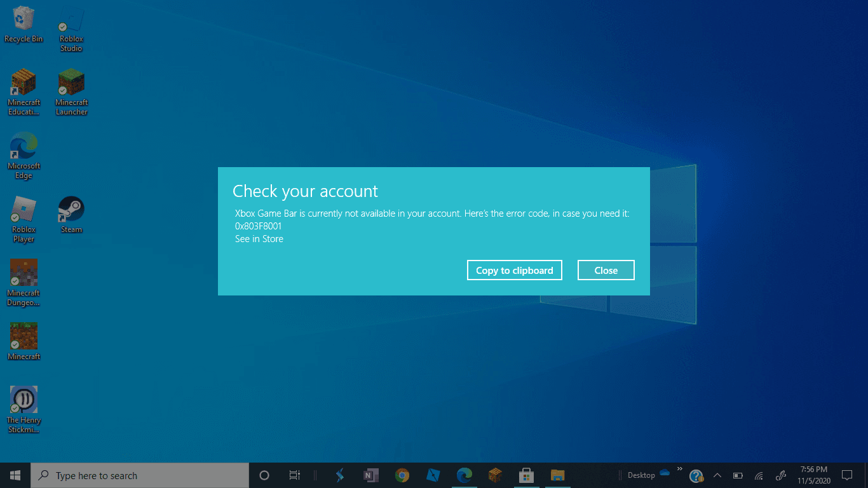The image size is (868, 488).
Task: Open Roblox Studio from the taskbar
Action: [433, 475]
